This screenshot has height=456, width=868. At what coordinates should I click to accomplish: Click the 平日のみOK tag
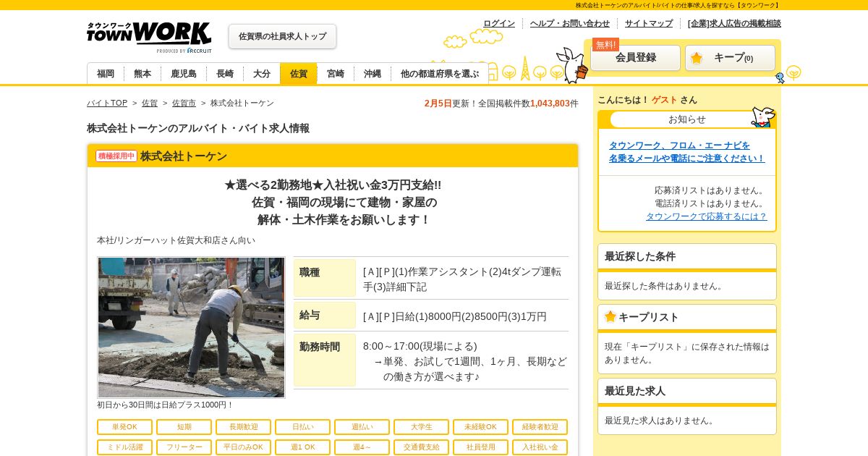point(243,447)
